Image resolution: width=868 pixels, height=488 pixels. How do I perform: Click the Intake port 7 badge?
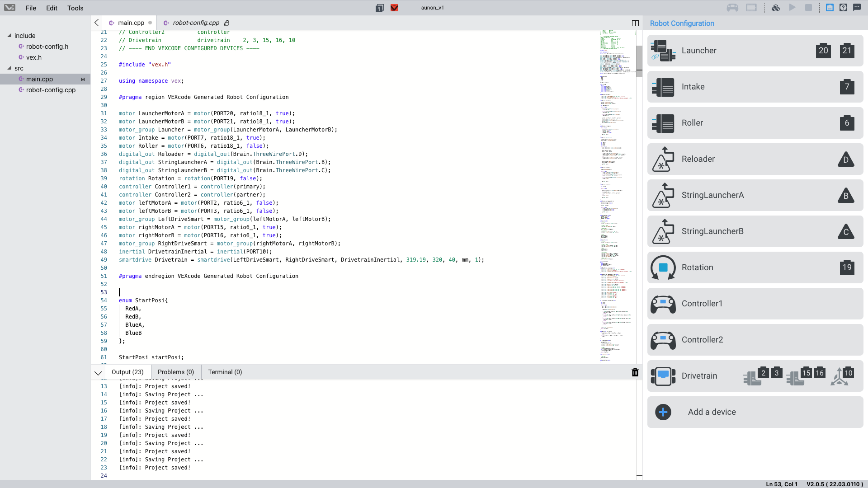click(847, 87)
